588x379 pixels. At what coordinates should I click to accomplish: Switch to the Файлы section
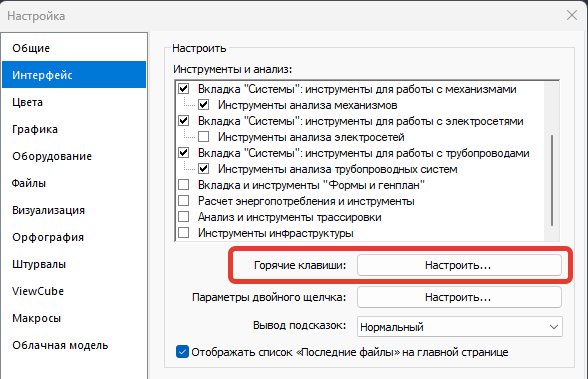(74, 183)
